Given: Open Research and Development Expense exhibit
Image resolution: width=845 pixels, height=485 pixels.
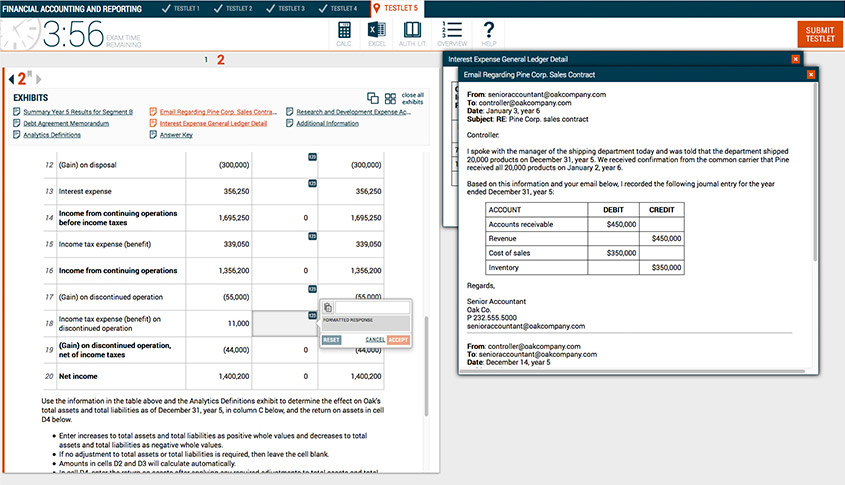Looking at the screenshot, I should [x=353, y=112].
